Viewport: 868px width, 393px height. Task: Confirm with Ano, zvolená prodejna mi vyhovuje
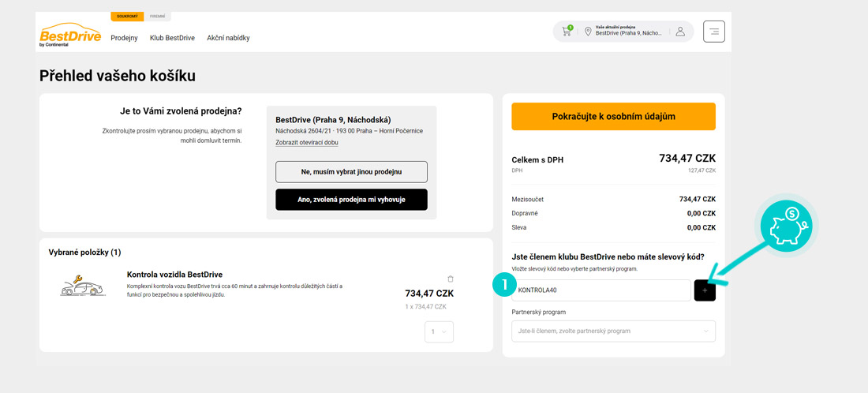[x=351, y=200]
